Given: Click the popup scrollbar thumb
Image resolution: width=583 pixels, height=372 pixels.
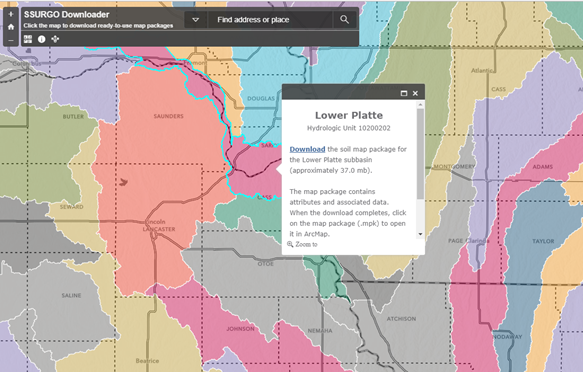Looking at the screenshot, I should point(421,153).
